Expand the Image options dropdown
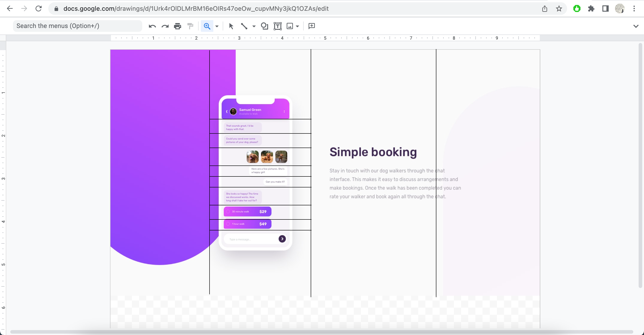The height and width of the screenshot is (335, 644). pos(297,26)
